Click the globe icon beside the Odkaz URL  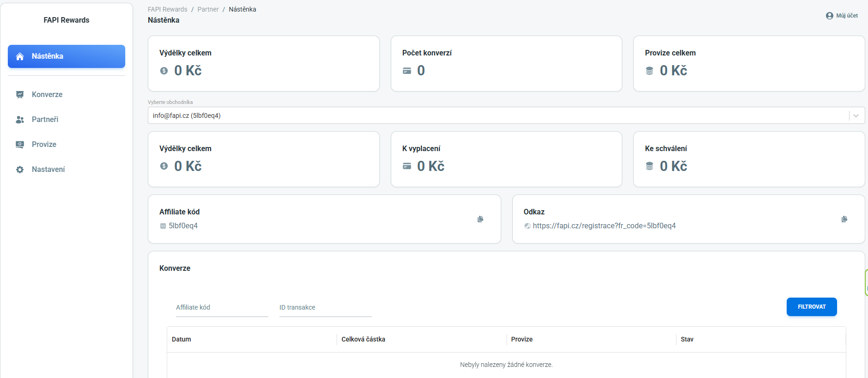tap(527, 226)
